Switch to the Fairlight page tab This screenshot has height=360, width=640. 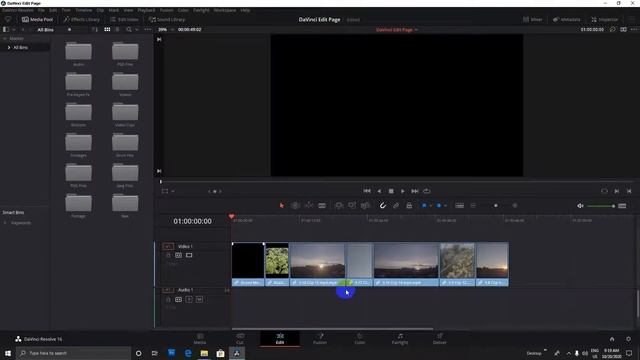click(400, 338)
